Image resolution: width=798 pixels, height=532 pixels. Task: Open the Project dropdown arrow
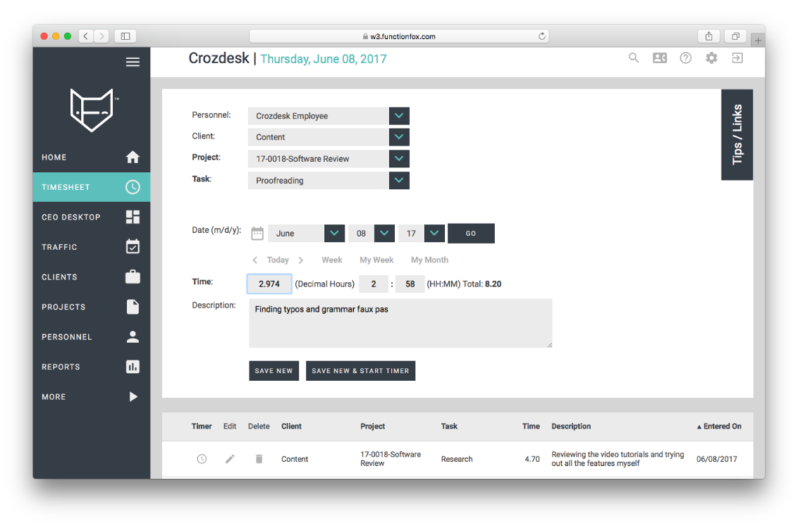399,158
